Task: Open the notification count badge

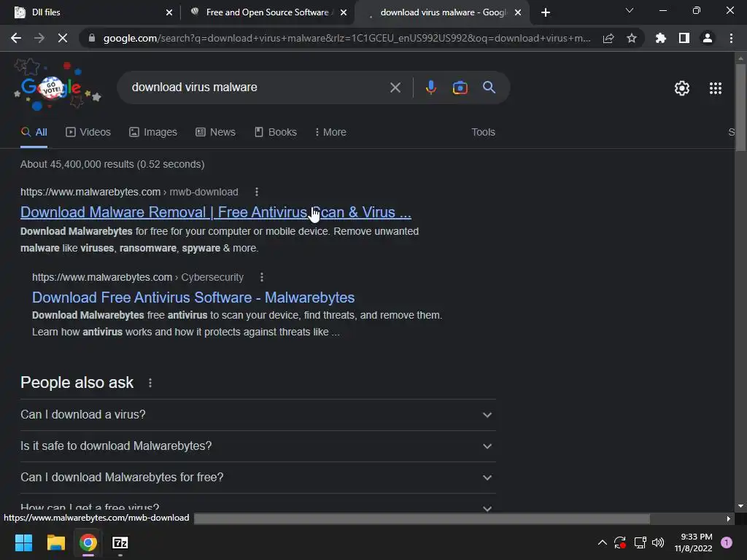Action: pyautogui.click(x=727, y=542)
